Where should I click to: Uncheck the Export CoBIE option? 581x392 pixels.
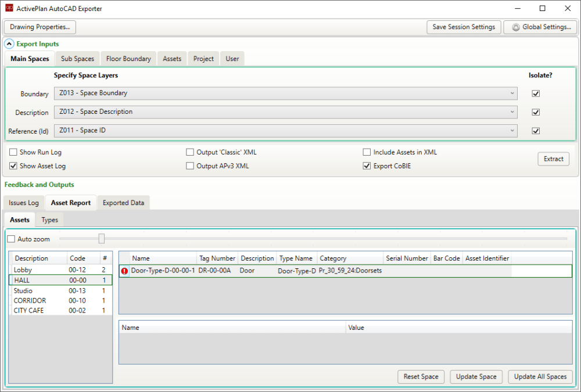tap(367, 166)
